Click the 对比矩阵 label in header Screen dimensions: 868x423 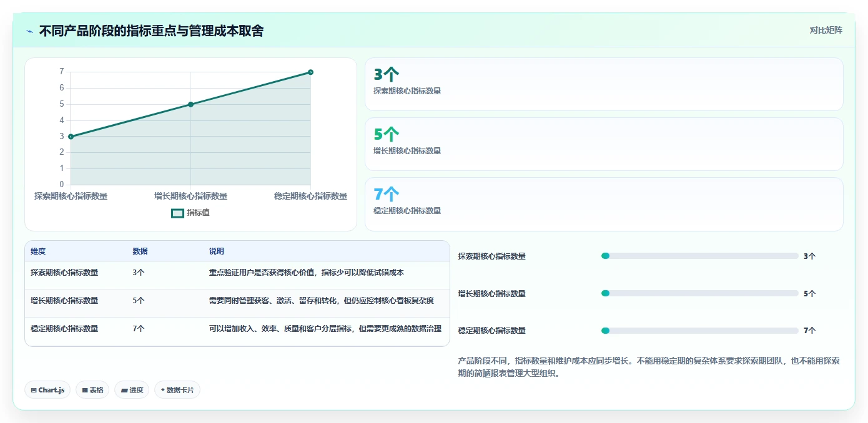[x=826, y=30]
